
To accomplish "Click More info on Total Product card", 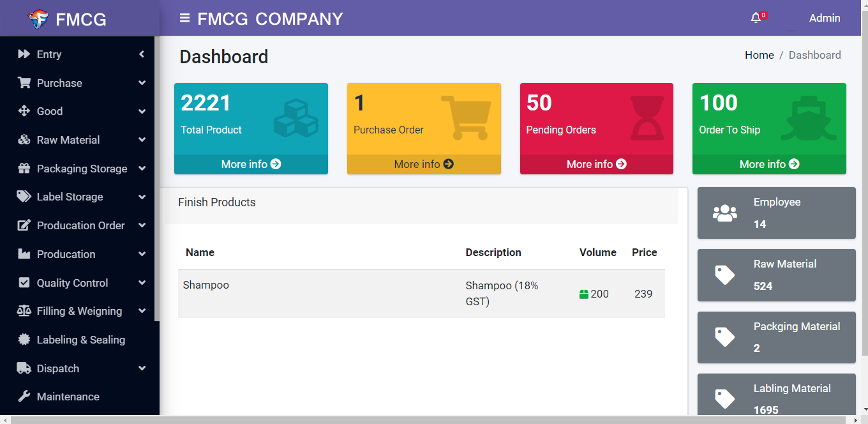I will 251,164.
